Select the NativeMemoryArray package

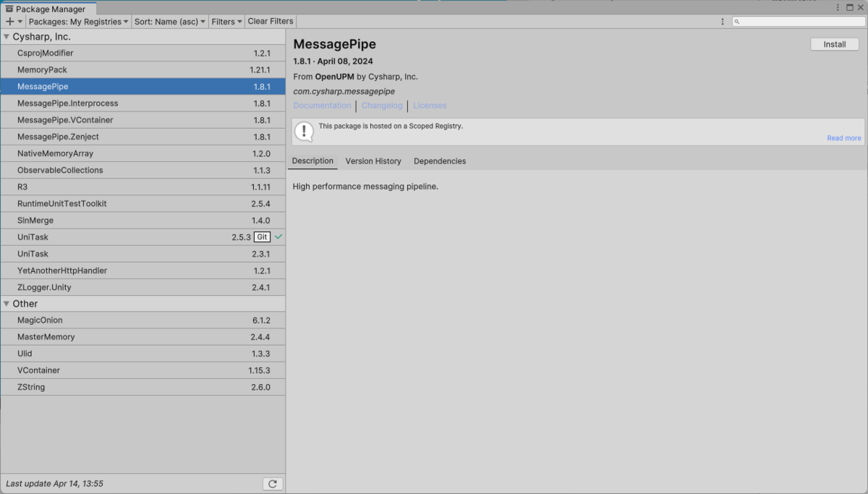point(142,153)
